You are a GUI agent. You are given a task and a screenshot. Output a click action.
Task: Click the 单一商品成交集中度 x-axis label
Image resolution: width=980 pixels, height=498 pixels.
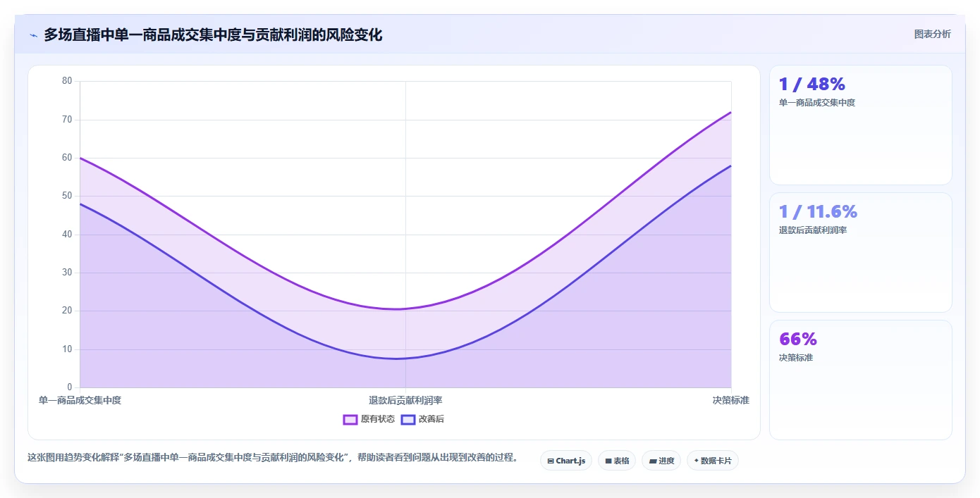click(x=80, y=400)
